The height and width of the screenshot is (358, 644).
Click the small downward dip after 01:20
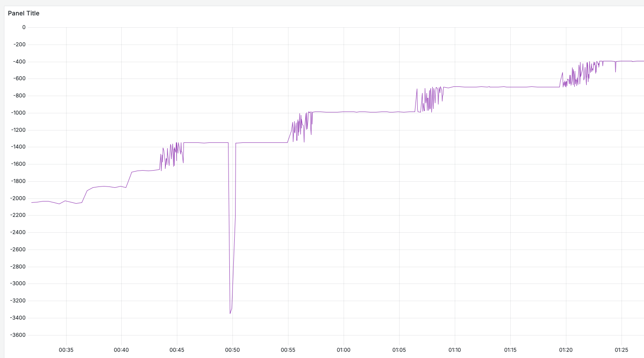pos(615,71)
